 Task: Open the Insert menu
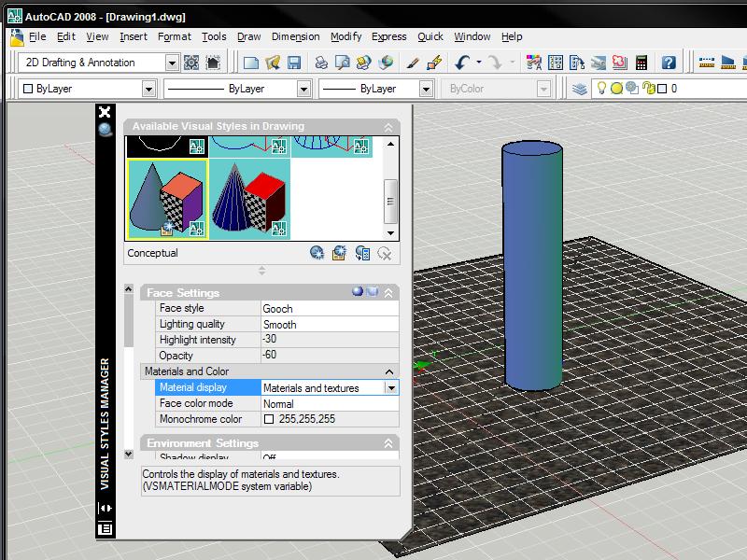(x=134, y=36)
